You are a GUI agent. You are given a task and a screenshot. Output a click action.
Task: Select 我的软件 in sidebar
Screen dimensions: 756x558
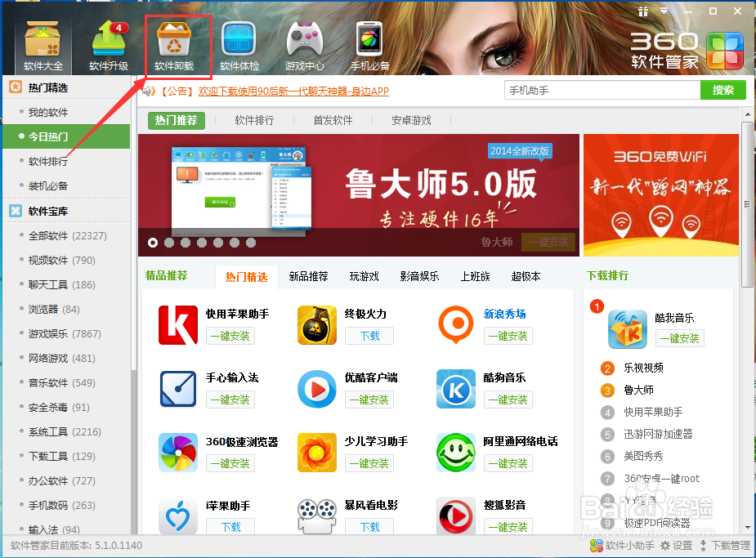[48, 112]
